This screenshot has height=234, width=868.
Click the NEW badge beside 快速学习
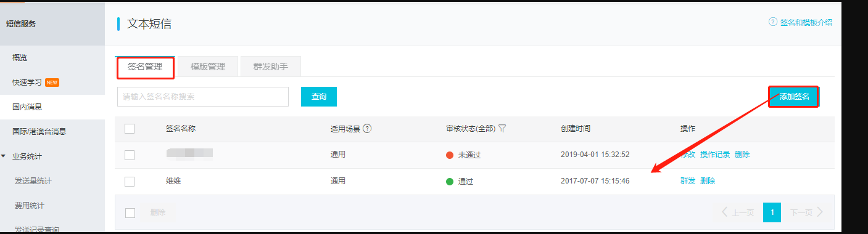pyautogui.click(x=52, y=83)
